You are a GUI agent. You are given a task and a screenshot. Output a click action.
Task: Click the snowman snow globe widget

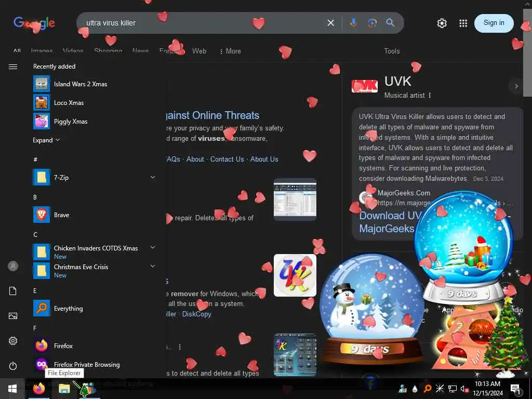click(372, 309)
